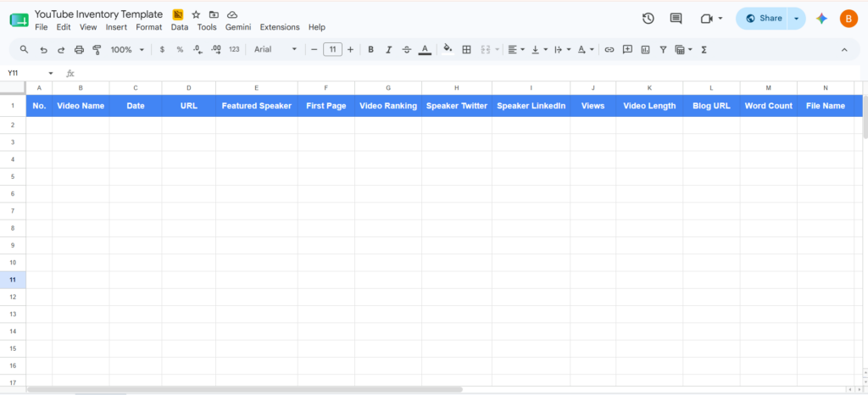The height and width of the screenshot is (395, 868).
Task: Decrease the font size
Action: (x=314, y=50)
